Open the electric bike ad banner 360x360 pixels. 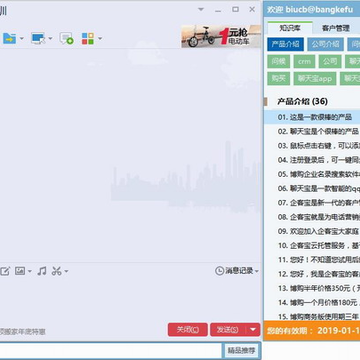221,36
